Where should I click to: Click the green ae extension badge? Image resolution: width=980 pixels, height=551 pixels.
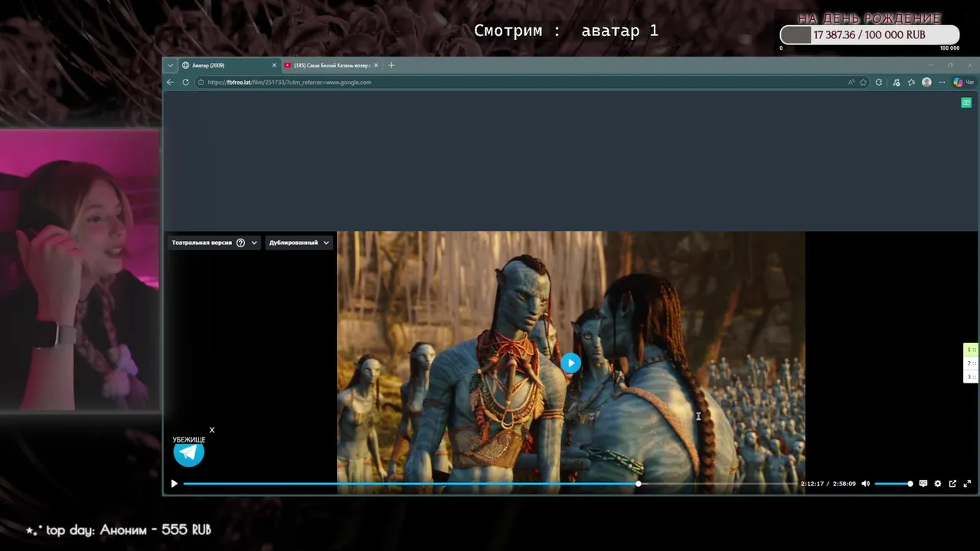click(x=966, y=103)
